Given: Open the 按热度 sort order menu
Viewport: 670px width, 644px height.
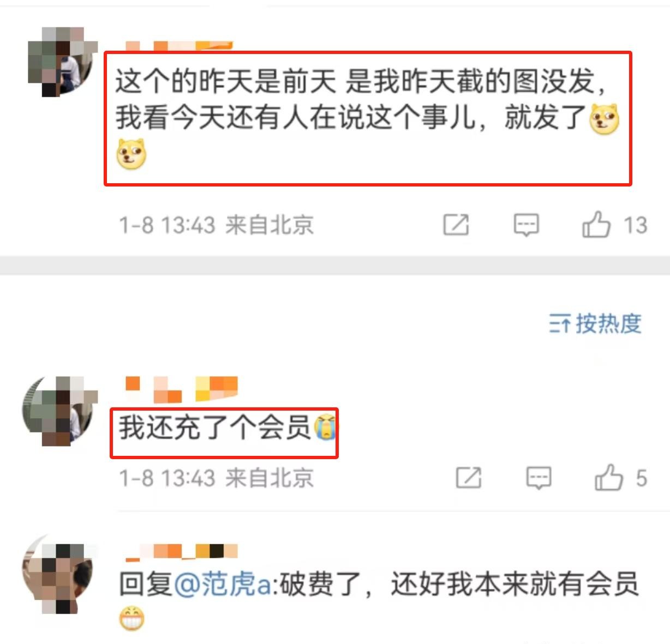Looking at the screenshot, I should (595, 324).
